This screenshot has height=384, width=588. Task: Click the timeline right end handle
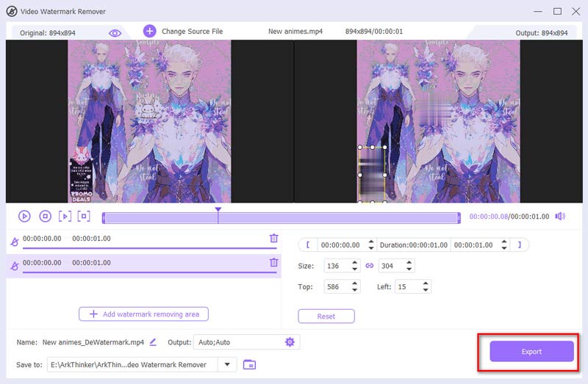(459, 218)
